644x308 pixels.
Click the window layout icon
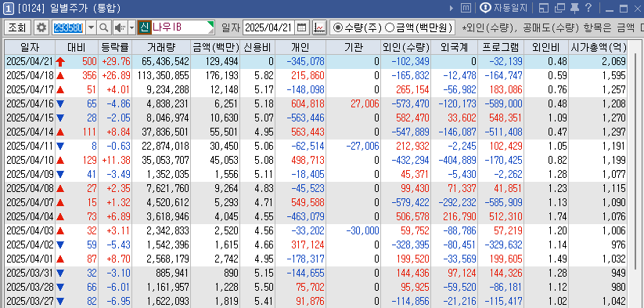coord(544,8)
